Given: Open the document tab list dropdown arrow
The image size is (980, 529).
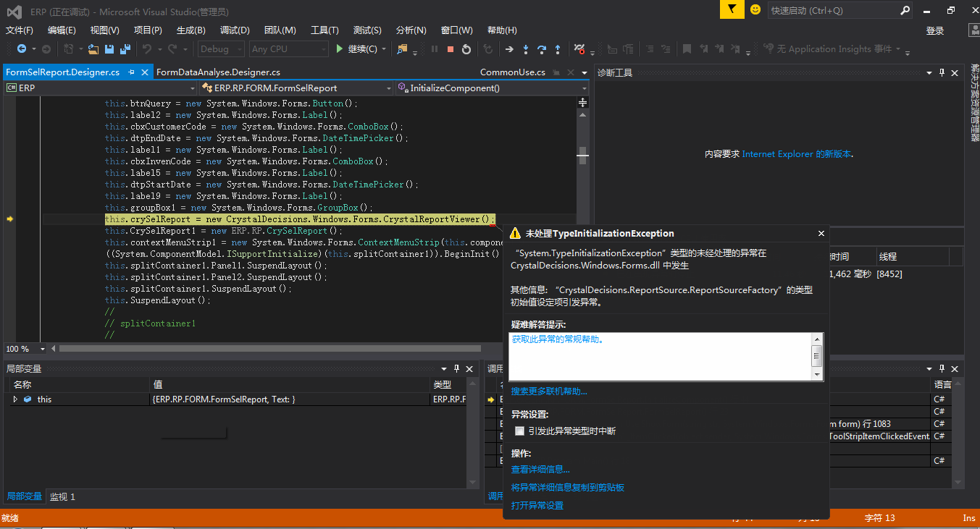Looking at the screenshot, I should [x=584, y=72].
